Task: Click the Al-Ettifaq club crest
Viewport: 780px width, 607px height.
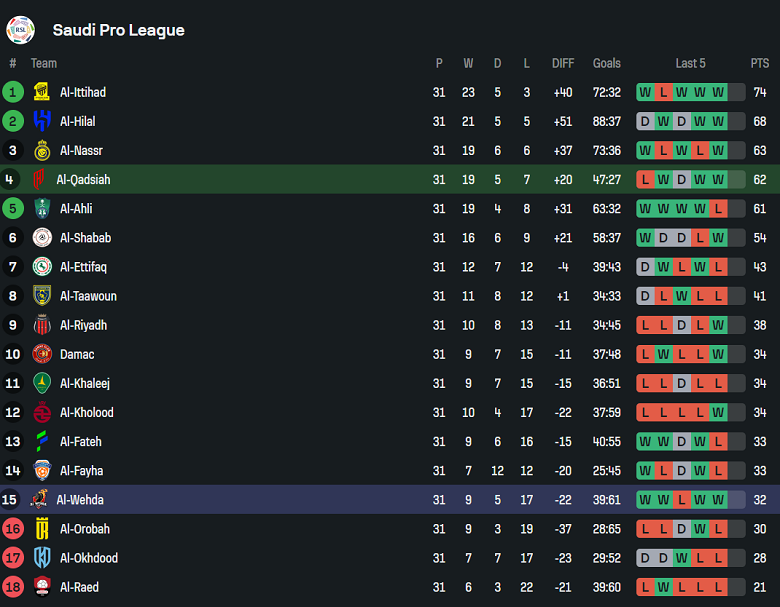Action: 42,267
